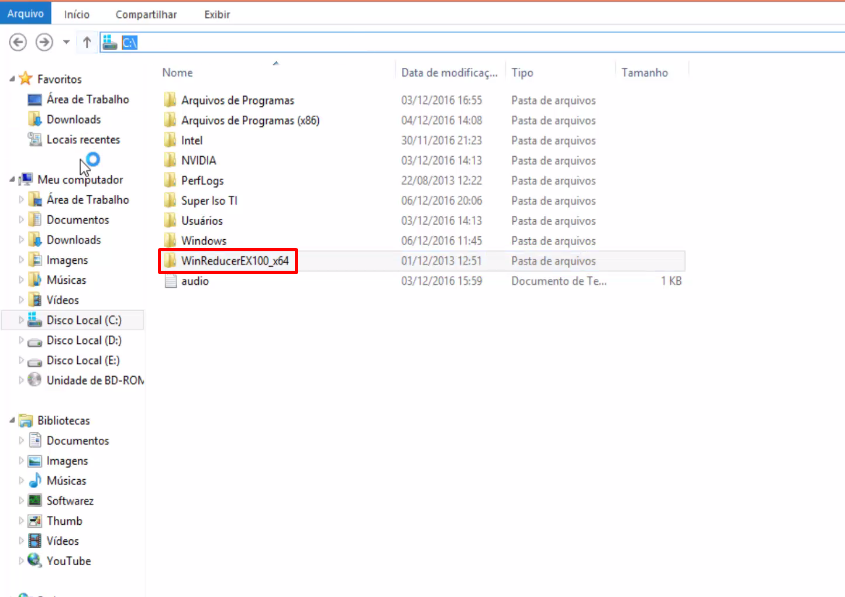Click date 22/08/2013 12:22 for PerfLogs
Screen dimensions: 845x597
(x=441, y=181)
